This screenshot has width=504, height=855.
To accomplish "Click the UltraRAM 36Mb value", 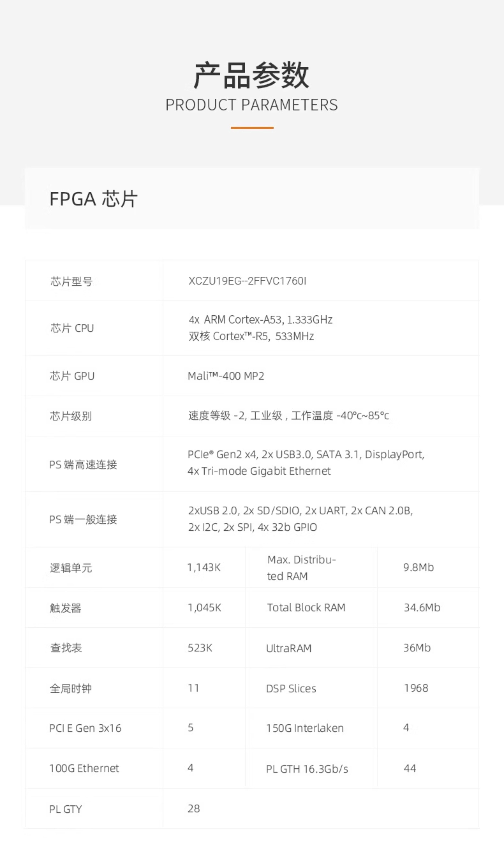I will 417,648.
